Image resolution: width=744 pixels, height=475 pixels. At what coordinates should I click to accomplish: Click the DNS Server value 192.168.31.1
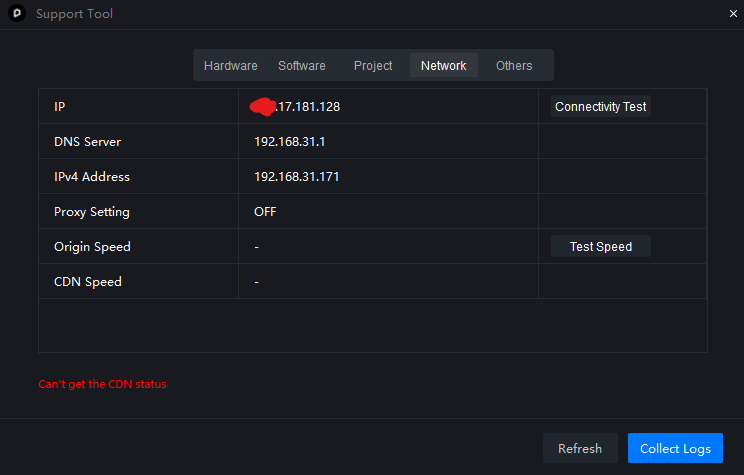[x=290, y=142]
